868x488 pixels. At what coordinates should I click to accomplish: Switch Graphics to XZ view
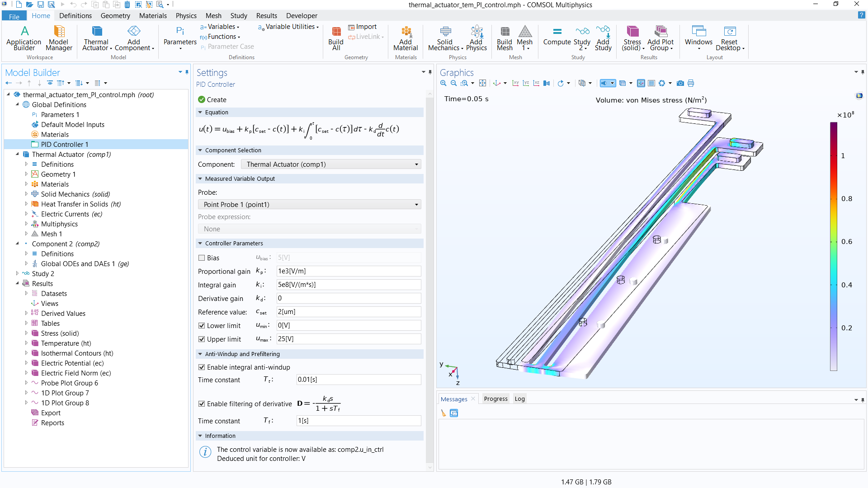536,83
